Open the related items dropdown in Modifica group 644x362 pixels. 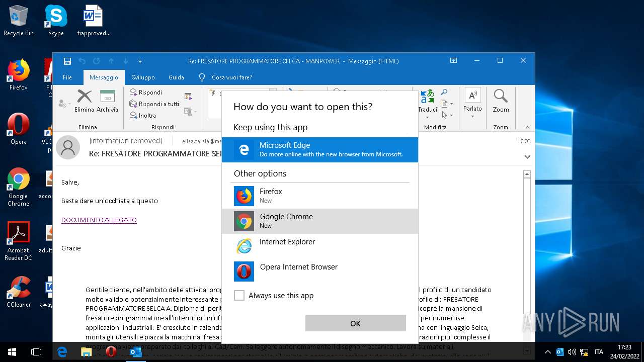(447, 104)
